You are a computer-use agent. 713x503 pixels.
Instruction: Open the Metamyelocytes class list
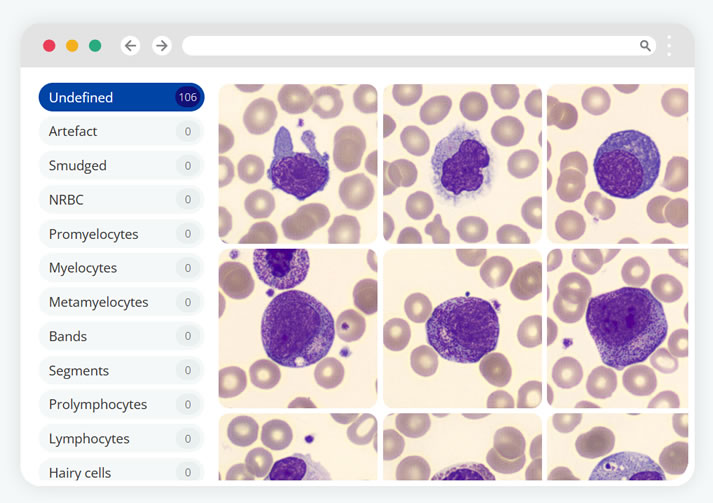pos(121,302)
